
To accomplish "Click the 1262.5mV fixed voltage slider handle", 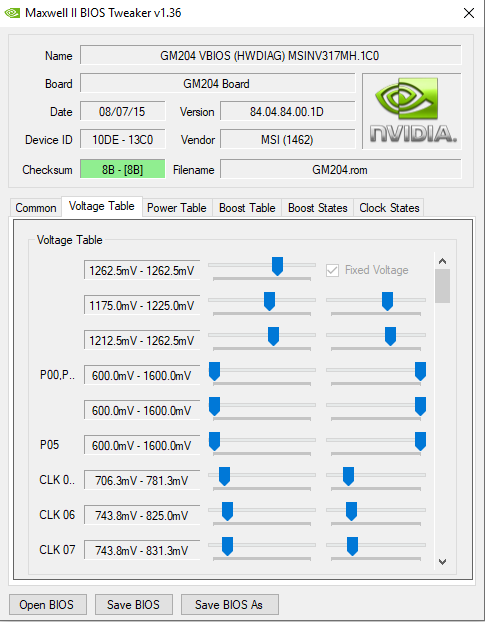I will click(277, 266).
